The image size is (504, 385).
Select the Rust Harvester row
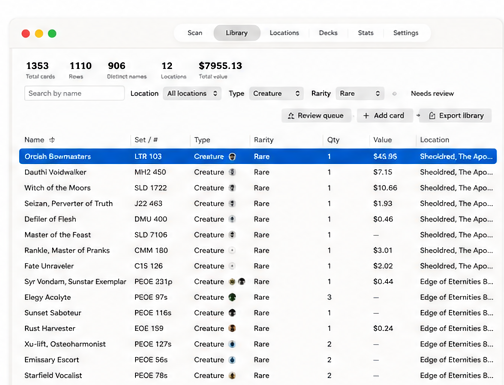[x=258, y=328]
